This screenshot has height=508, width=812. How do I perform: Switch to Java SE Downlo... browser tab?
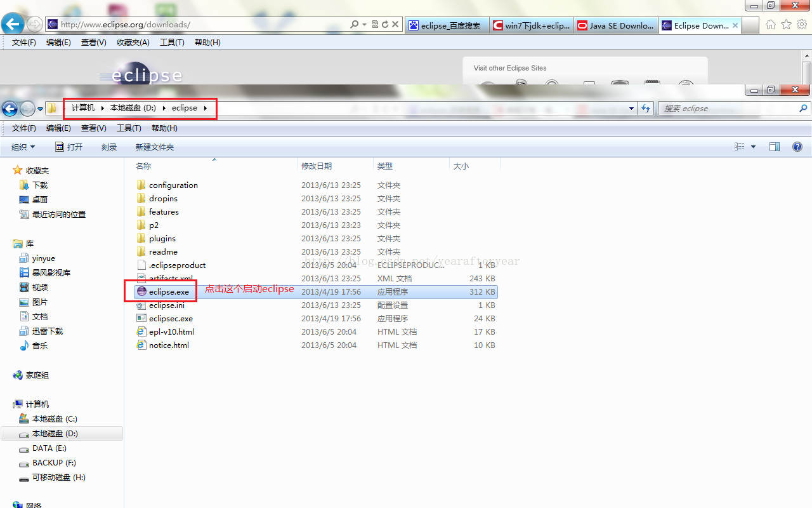tap(616, 25)
